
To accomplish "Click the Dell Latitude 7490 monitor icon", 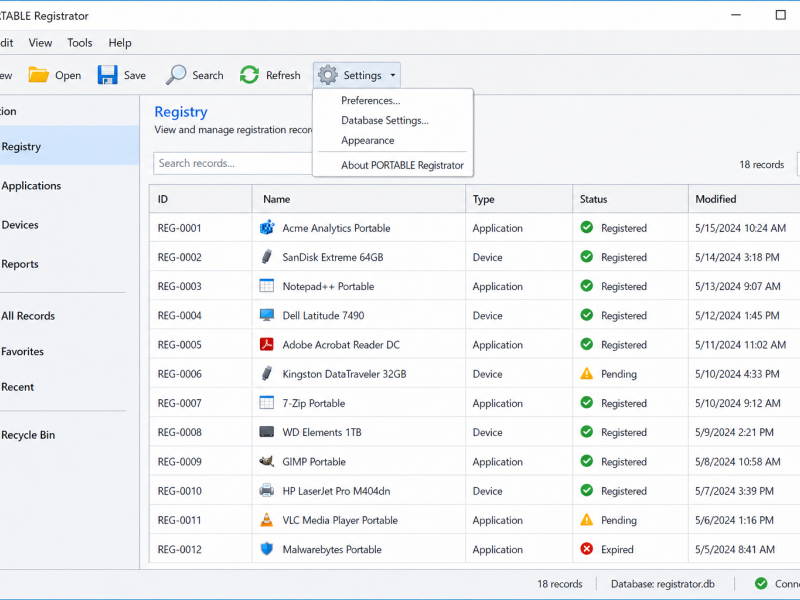I will 267,315.
